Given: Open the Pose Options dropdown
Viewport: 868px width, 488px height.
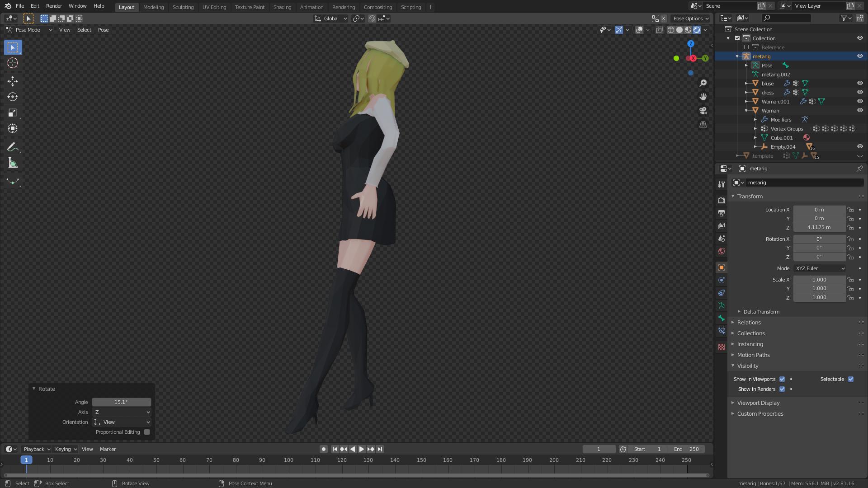Looking at the screenshot, I should tap(691, 19).
